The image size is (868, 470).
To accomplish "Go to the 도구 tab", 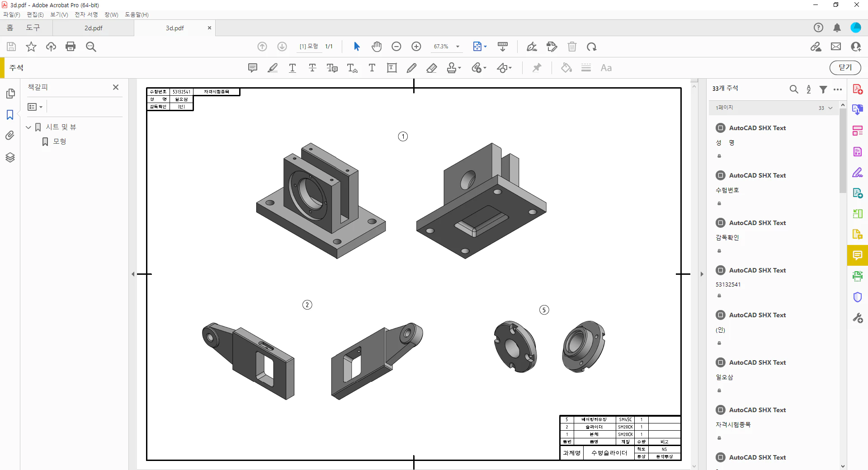I will click(x=33, y=28).
